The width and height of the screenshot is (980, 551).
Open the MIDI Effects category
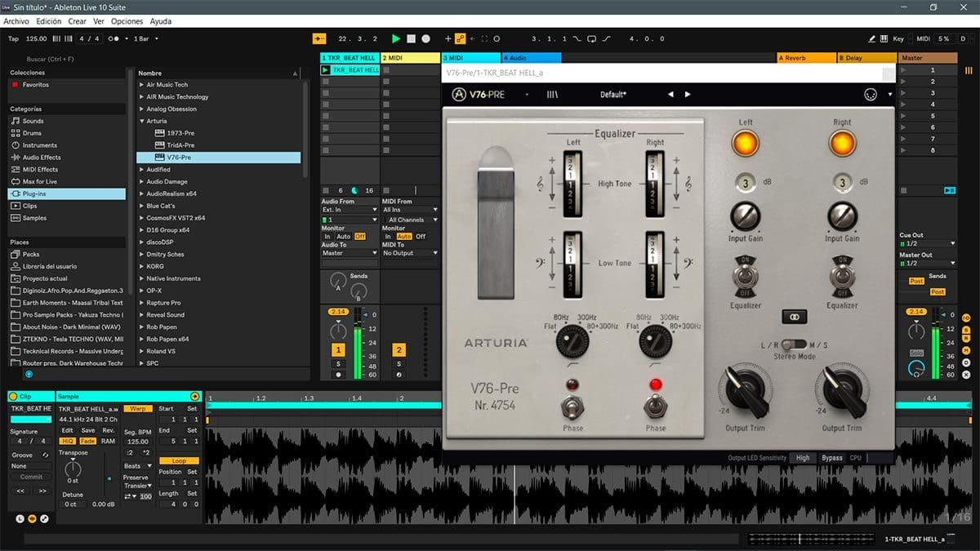pos(40,170)
